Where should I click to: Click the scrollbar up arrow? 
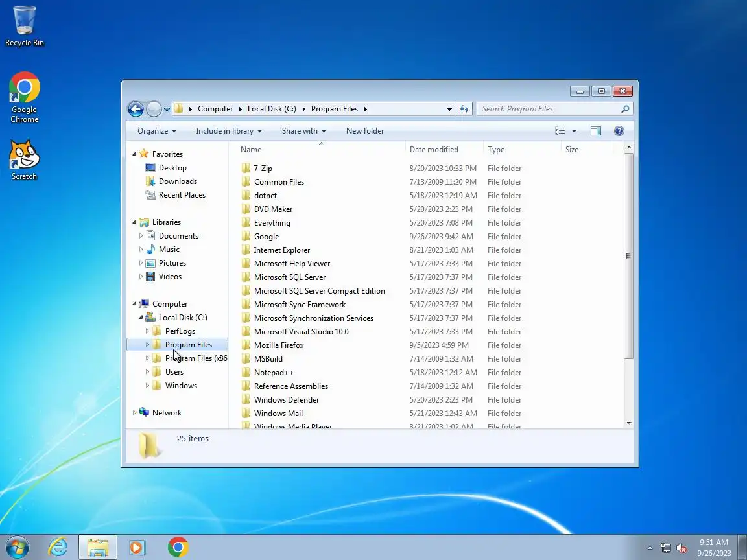[x=629, y=148]
